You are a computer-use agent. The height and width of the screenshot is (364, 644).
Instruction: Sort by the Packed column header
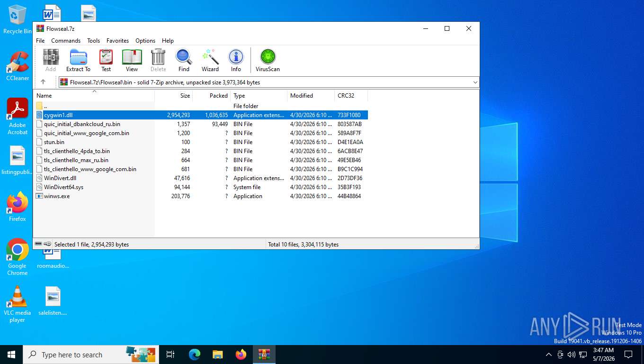(x=211, y=96)
